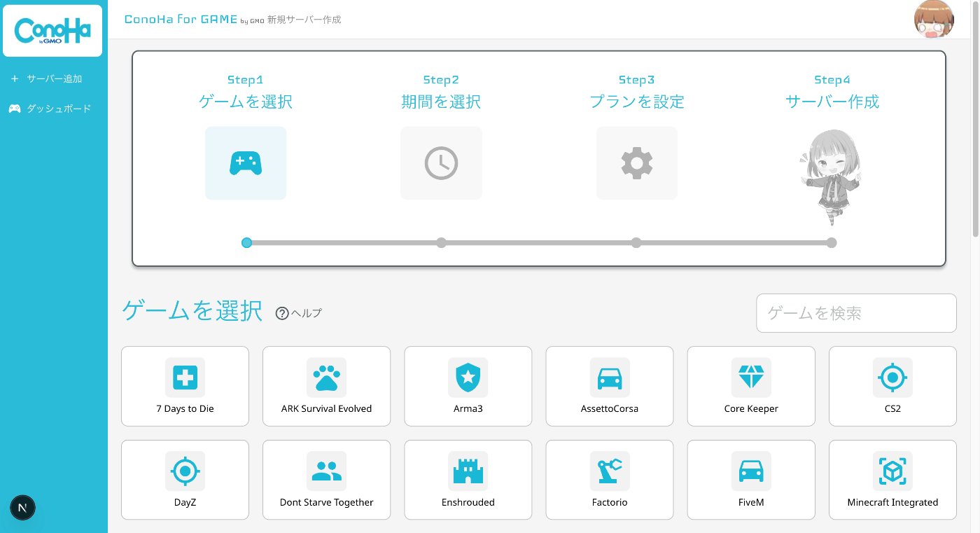980x533 pixels.
Task: Pick the FiveM game label
Action: pyautogui.click(x=751, y=502)
